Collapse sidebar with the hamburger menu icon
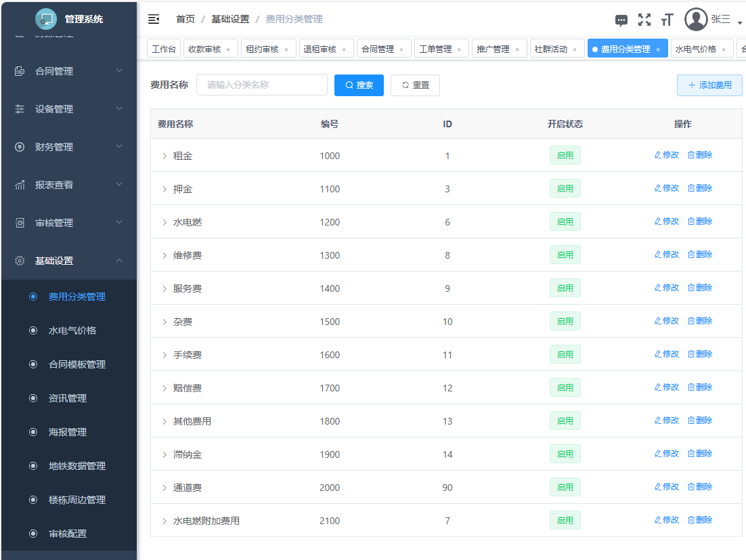Screen dimensions: 746x560 coord(154,19)
